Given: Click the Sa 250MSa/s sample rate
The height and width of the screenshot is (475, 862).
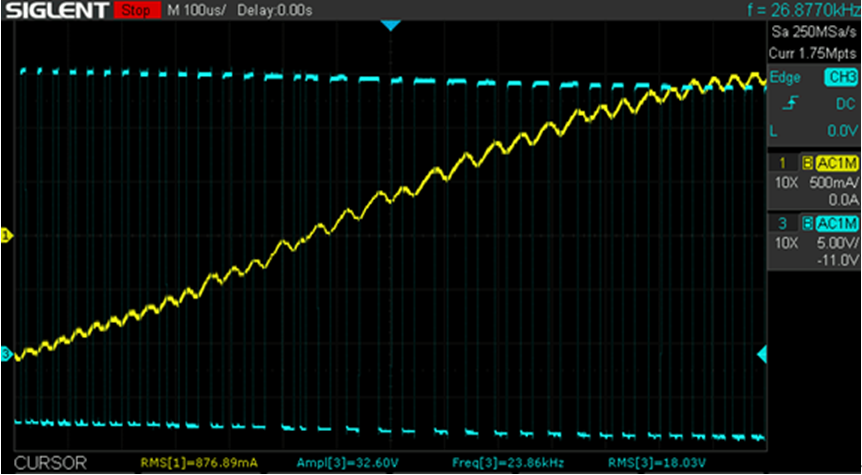Looking at the screenshot, I should pos(813,33).
